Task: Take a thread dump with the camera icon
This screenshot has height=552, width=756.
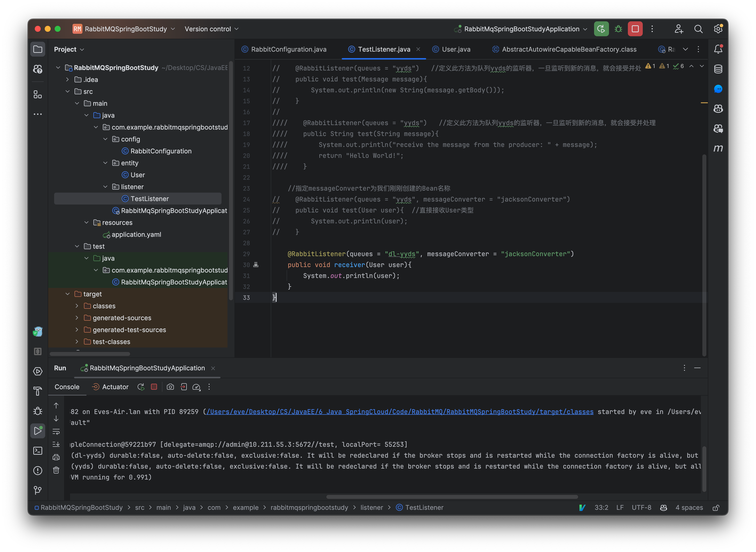Action: point(170,387)
